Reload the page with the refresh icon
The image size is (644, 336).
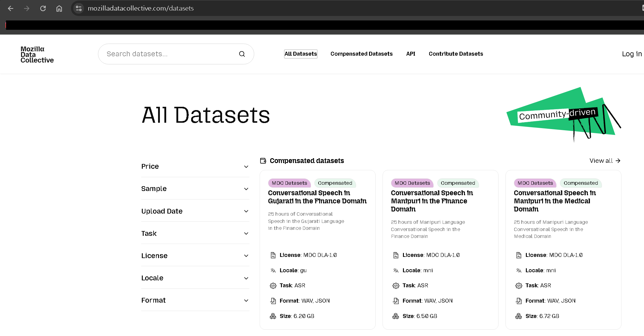pos(43,8)
